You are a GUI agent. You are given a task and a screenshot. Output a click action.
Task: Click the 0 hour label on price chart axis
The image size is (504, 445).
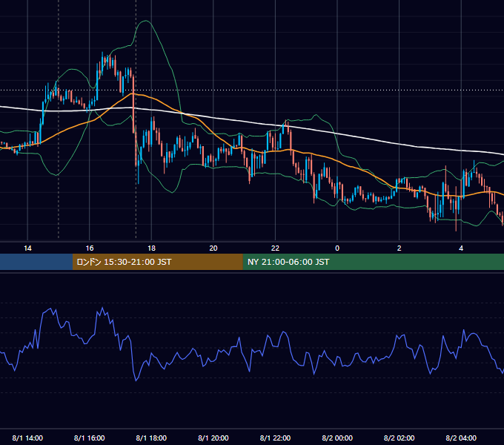tap(337, 248)
